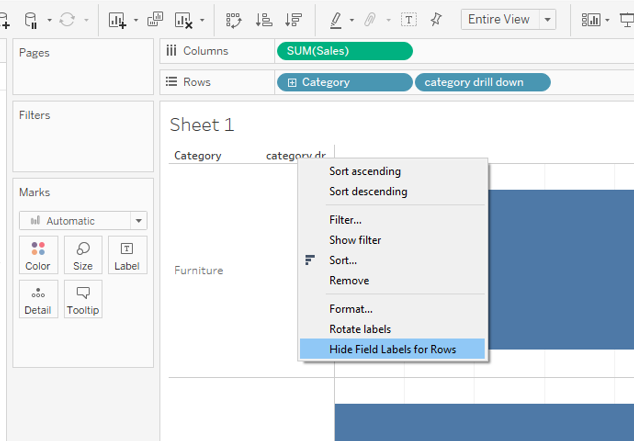Click the Sort descending toolbar icon
Image resolution: width=634 pixels, height=441 pixels.
(x=293, y=19)
